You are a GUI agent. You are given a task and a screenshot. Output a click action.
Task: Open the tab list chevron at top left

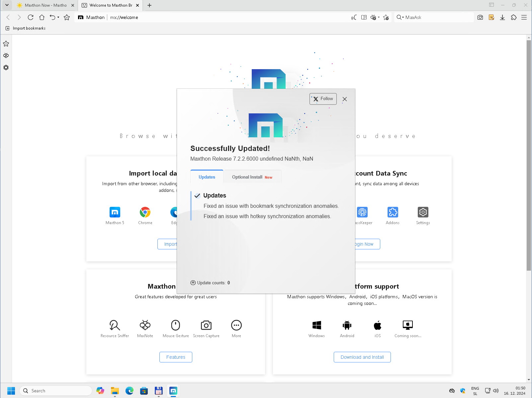pyautogui.click(x=7, y=5)
